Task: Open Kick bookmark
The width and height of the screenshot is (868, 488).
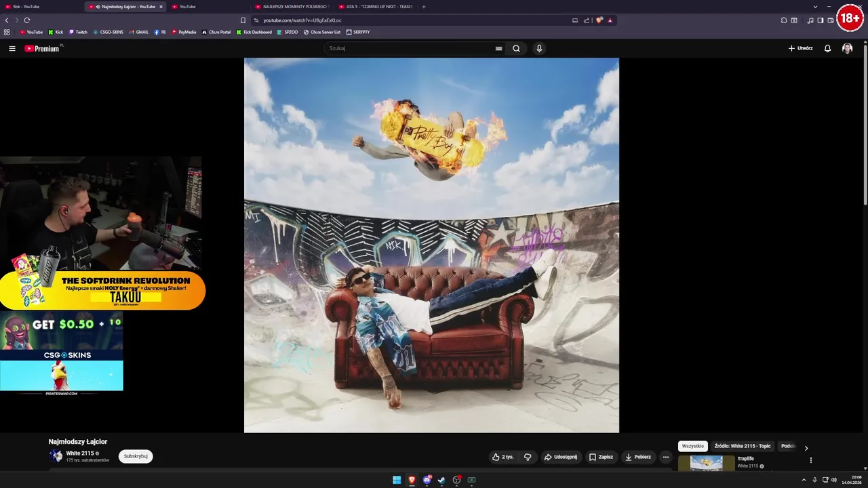Action: click(56, 32)
